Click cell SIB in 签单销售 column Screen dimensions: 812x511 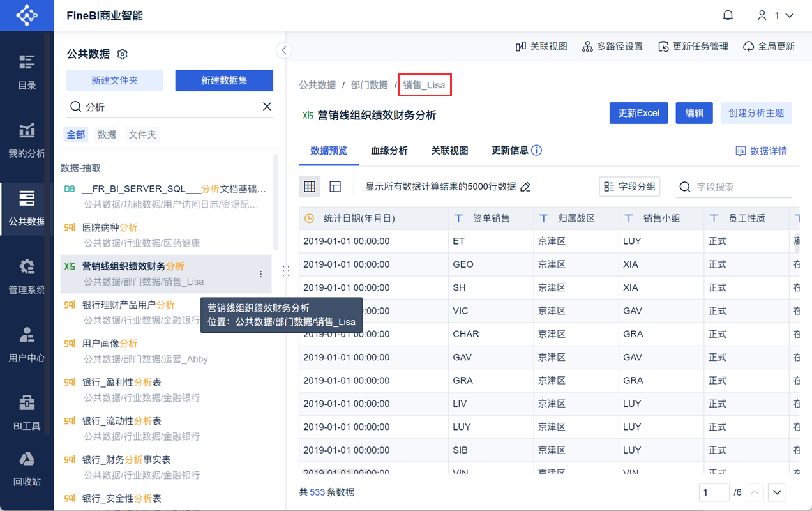click(491, 450)
